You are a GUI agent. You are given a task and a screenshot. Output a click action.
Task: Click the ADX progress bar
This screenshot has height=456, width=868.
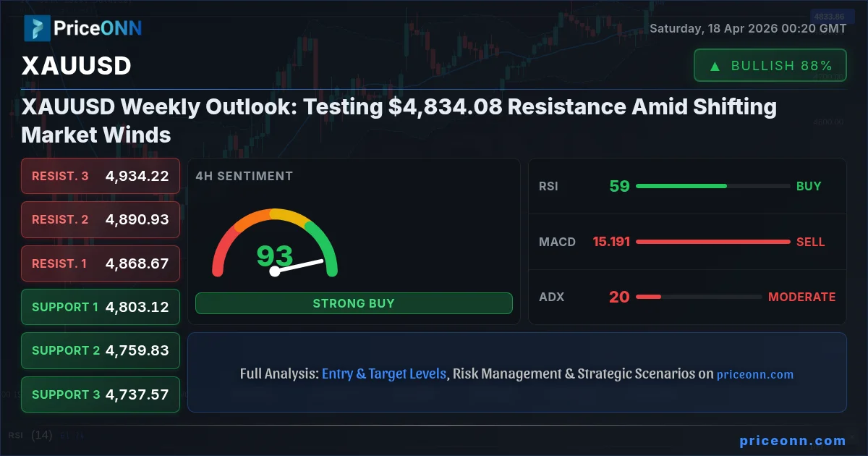(x=699, y=297)
